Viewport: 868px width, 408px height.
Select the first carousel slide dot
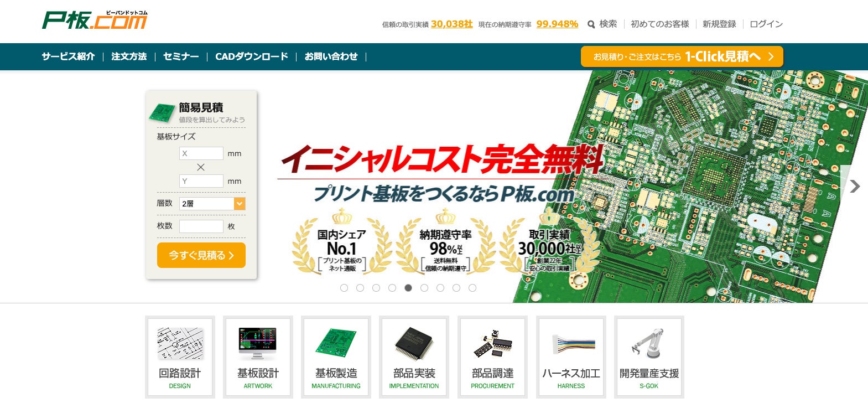click(344, 288)
